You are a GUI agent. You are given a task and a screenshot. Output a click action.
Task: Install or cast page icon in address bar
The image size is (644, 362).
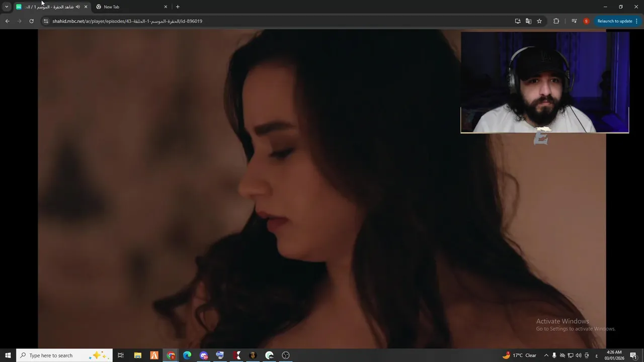click(x=518, y=21)
